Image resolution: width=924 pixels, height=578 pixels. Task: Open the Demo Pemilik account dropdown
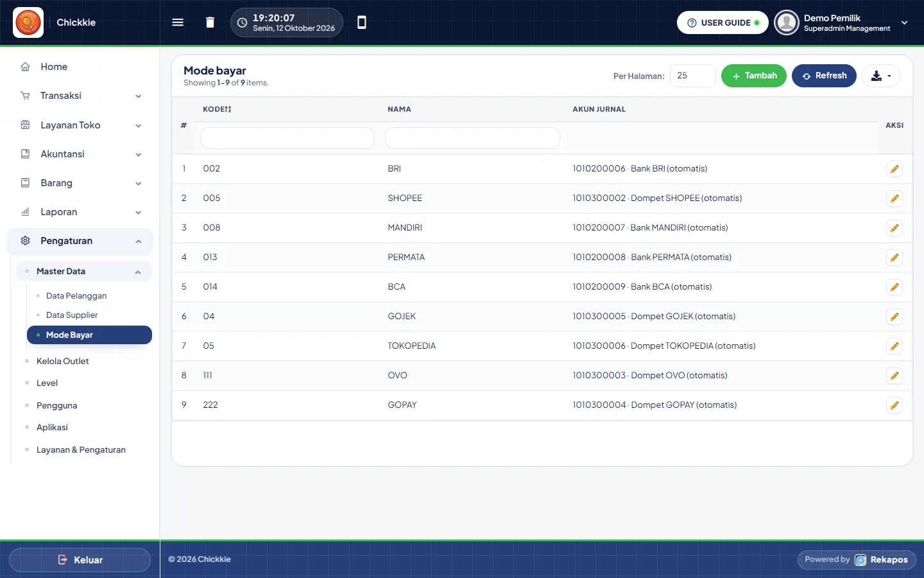(x=843, y=22)
